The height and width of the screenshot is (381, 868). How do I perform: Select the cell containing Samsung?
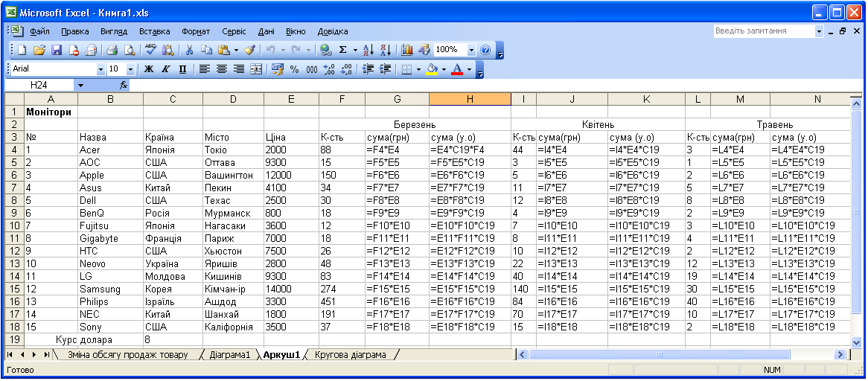(110, 289)
